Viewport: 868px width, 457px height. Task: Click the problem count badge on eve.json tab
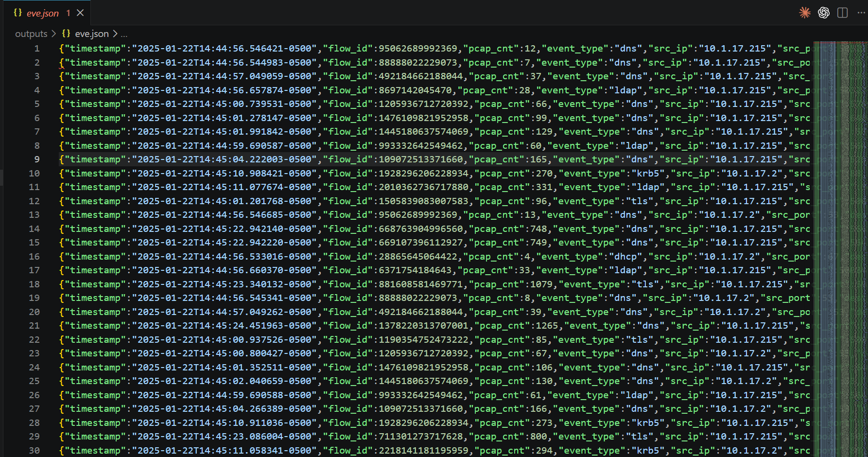68,13
